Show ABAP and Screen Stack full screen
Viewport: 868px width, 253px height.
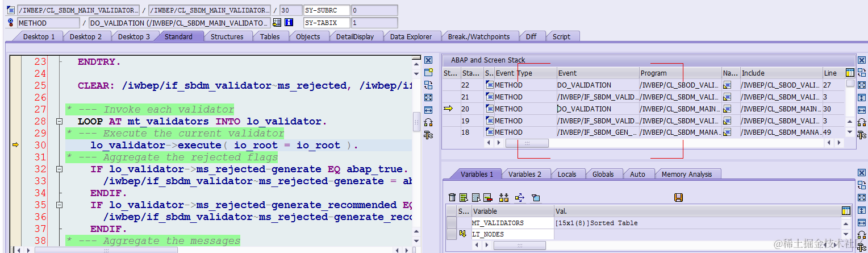coord(862,85)
